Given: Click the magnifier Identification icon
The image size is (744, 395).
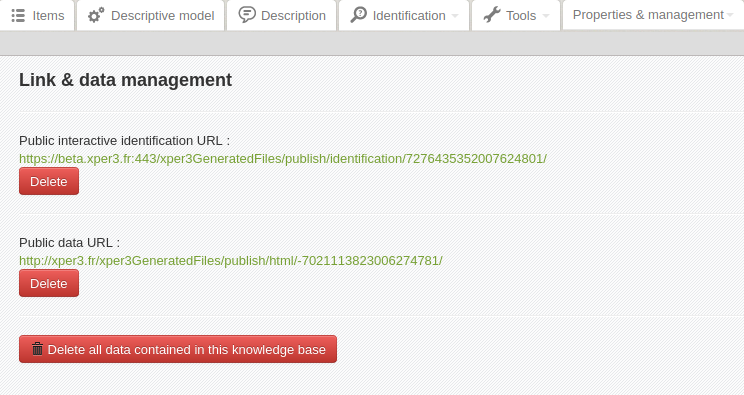Looking at the screenshot, I should coord(358,15).
